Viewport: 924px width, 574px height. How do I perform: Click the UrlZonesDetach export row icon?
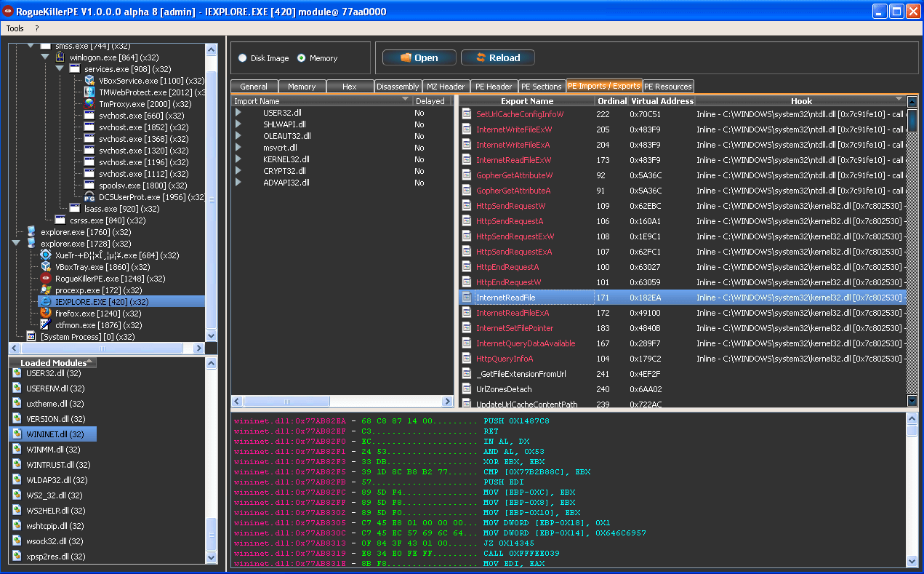tap(467, 389)
